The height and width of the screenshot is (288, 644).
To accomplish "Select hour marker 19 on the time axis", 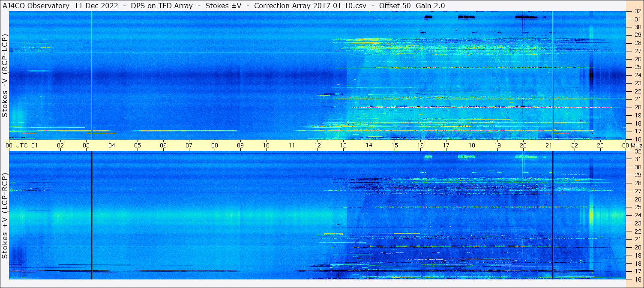I will click(x=497, y=145).
